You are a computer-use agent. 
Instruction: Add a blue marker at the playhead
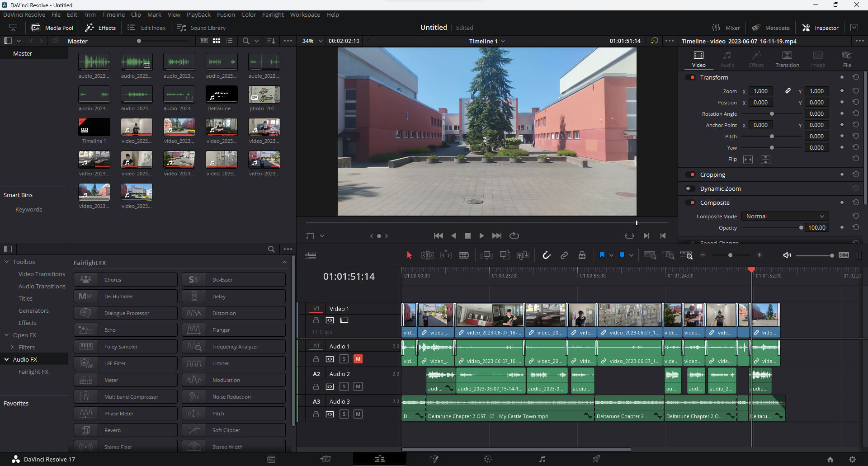[622, 255]
